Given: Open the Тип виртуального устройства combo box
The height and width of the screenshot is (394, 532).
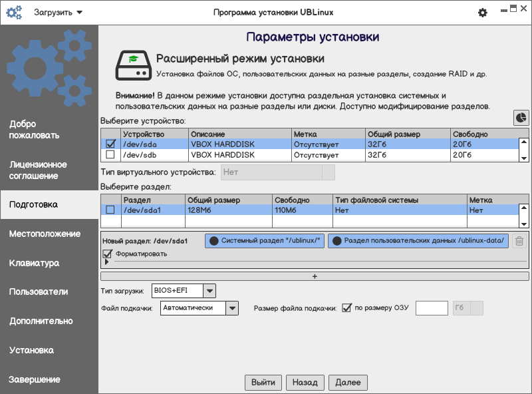Looking at the screenshot, I should (x=277, y=172).
